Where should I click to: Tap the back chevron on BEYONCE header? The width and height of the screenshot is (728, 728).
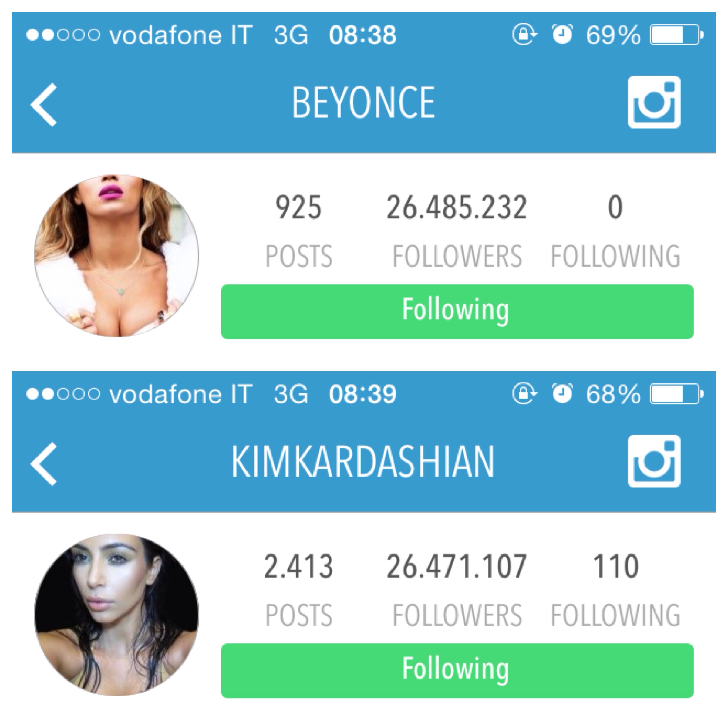(44, 104)
